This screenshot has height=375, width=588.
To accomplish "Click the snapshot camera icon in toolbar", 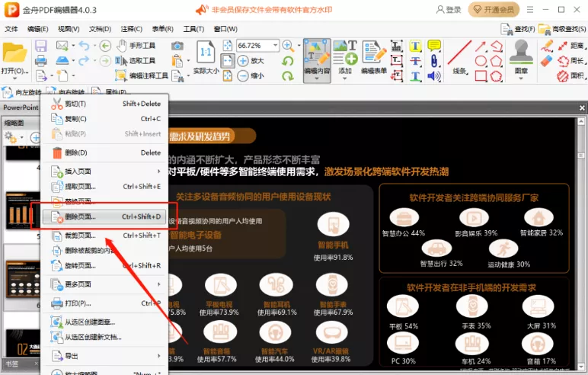I will tap(177, 46).
